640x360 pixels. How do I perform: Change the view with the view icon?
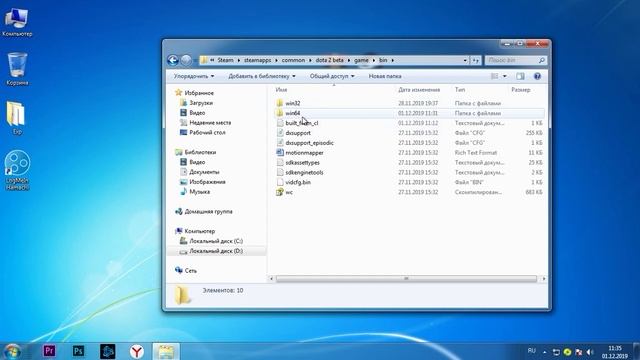coord(495,76)
